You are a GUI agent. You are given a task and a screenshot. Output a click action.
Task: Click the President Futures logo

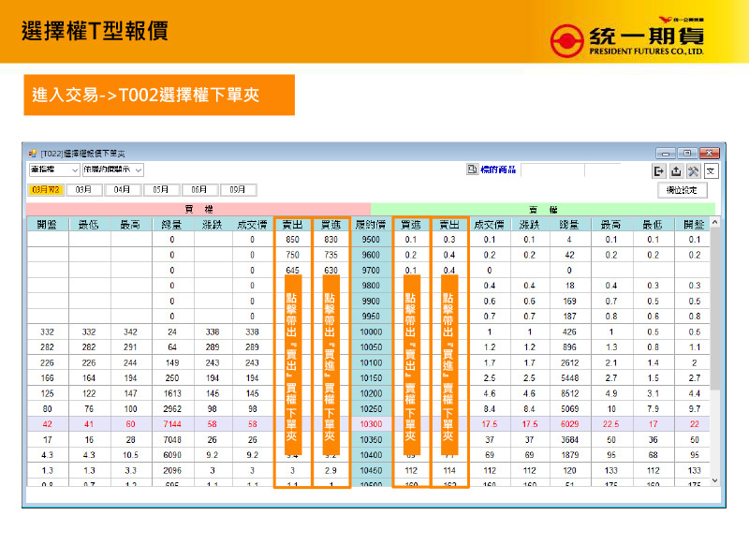pos(626,39)
